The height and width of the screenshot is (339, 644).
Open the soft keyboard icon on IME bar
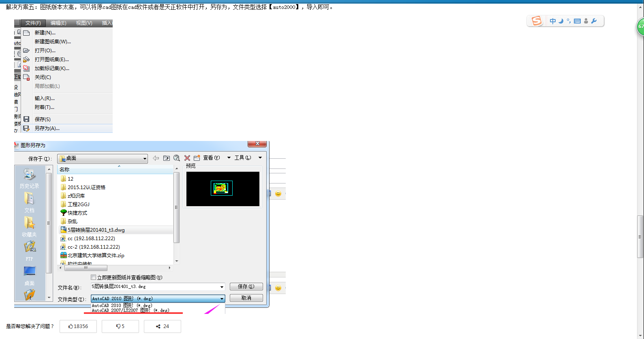click(577, 21)
